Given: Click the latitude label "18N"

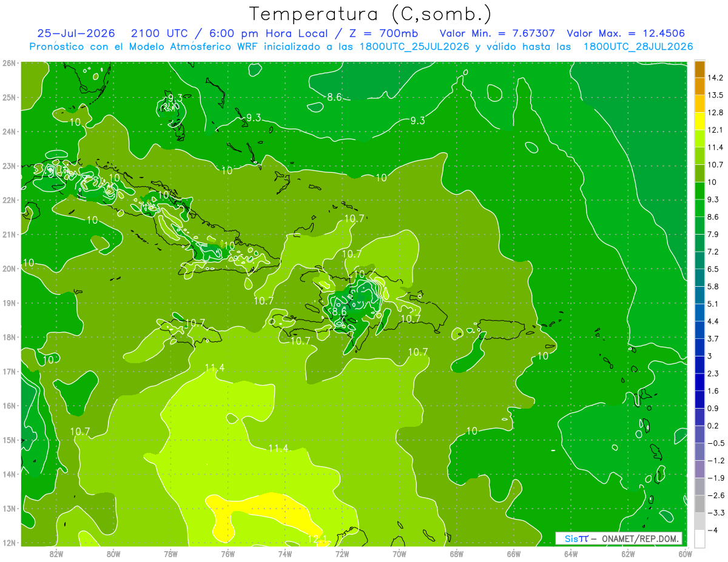Looking at the screenshot, I should pyautogui.click(x=8, y=337).
